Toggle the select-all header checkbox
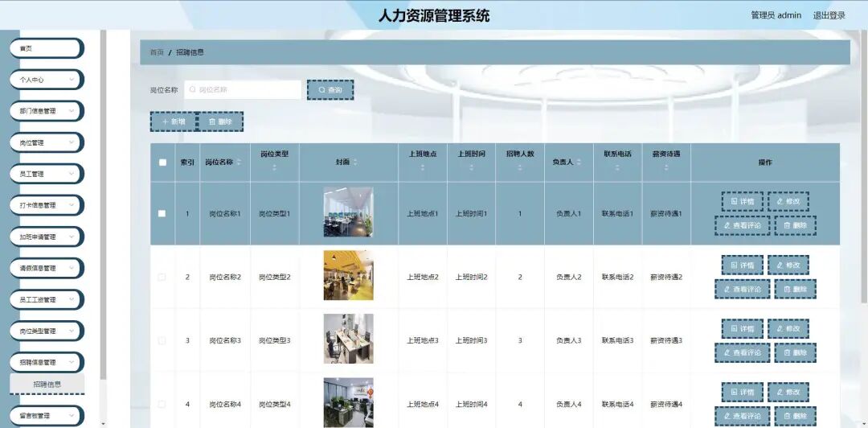This screenshot has height=428, width=868. pyautogui.click(x=162, y=163)
